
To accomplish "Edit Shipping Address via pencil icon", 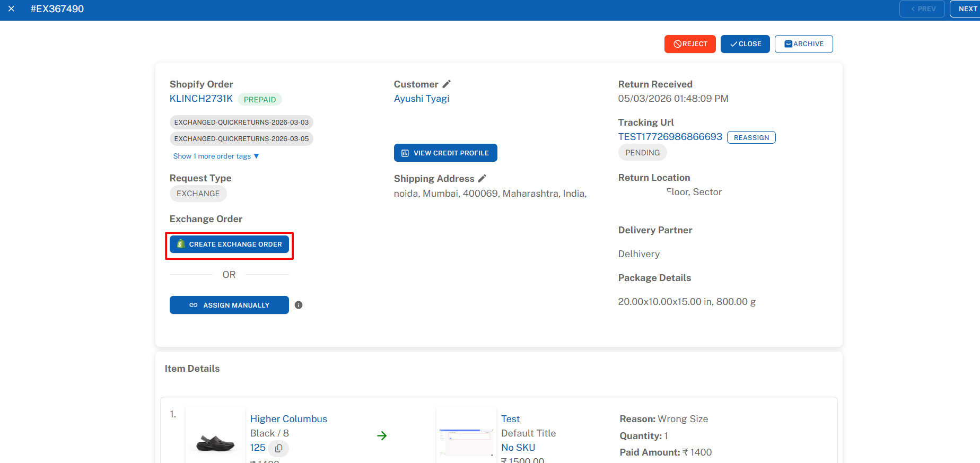I will [482, 178].
